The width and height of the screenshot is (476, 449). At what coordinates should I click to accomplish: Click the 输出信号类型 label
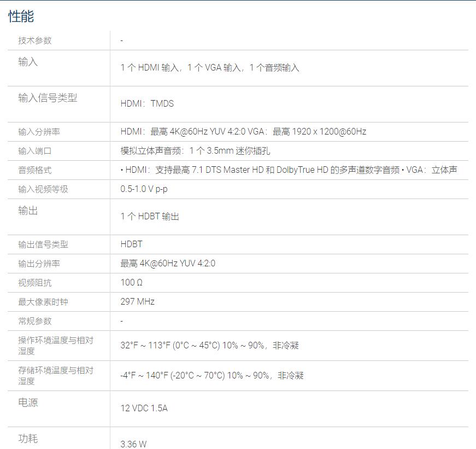click(43, 244)
